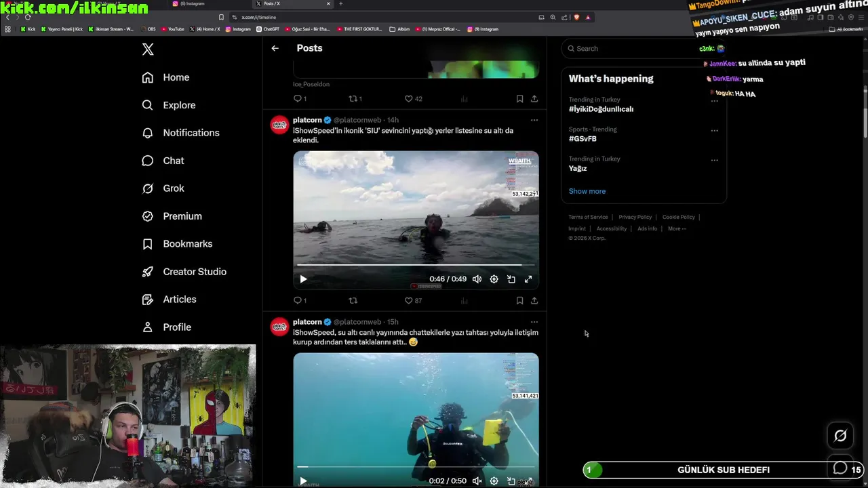
Task: Play the 0:46 / 0:49 video
Action: 303,279
